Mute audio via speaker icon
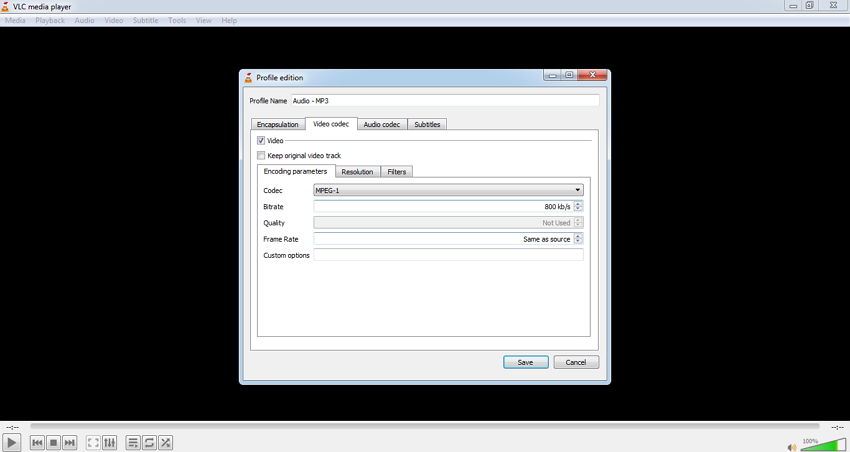The width and height of the screenshot is (850, 452). pos(792,447)
